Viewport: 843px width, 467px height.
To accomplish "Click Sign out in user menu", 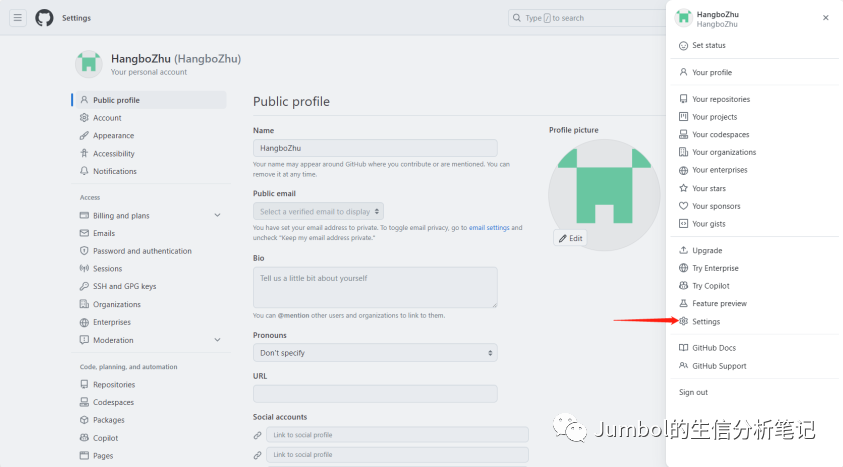I will (x=693, y=392).
